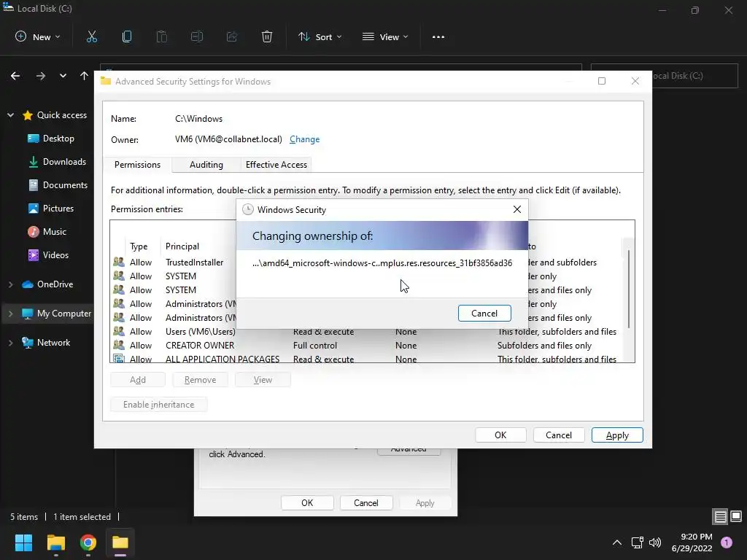The width and height of the screenshot is (747, 560).
Task: Open the network status tray icon
Action: [637, 542]
